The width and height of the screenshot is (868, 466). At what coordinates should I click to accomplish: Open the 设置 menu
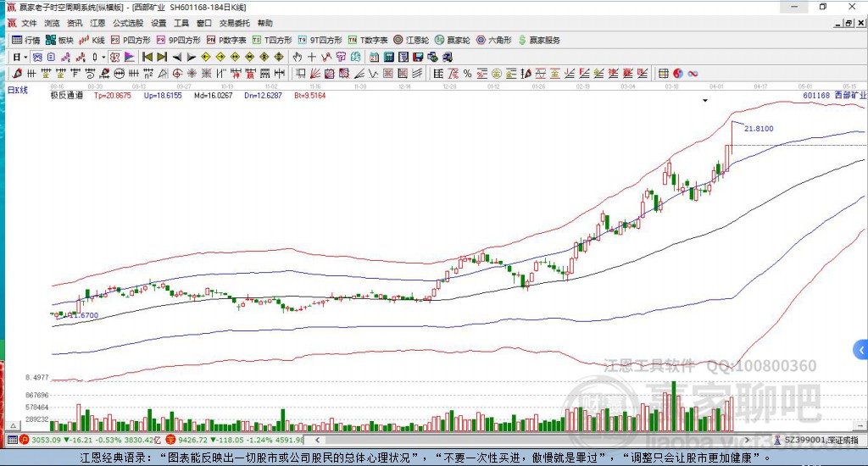tap(159, 23)
